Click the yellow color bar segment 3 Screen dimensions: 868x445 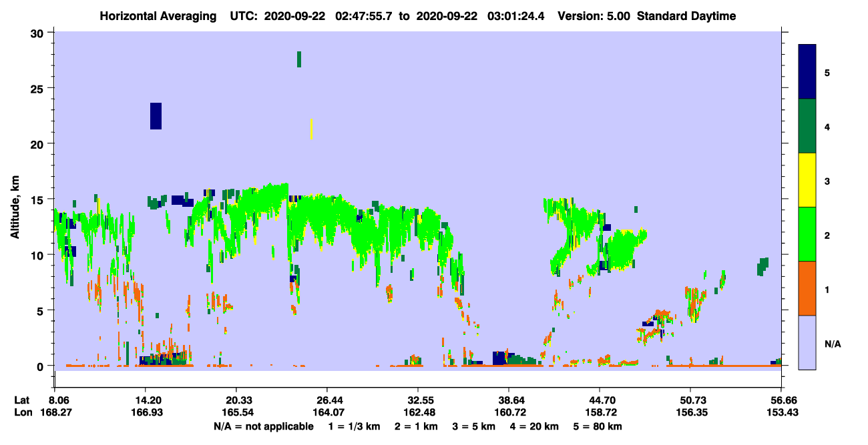tap(808, 180)
